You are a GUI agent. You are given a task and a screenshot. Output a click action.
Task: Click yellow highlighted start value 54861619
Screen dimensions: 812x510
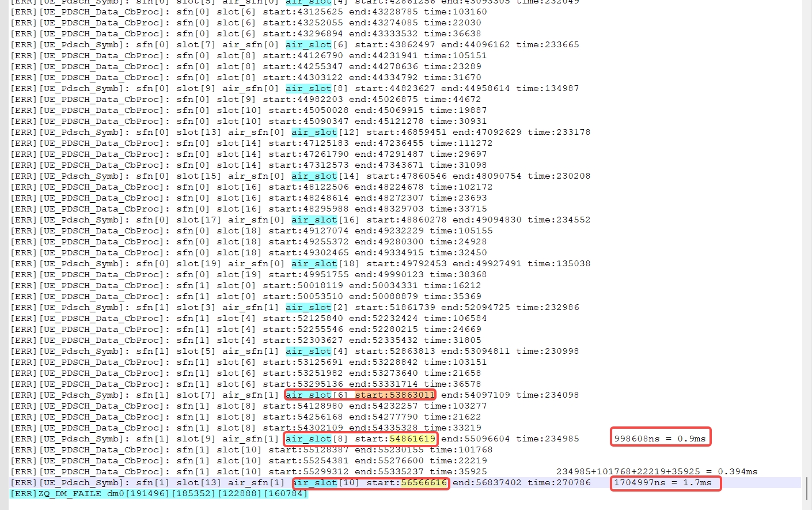(412, 439)
